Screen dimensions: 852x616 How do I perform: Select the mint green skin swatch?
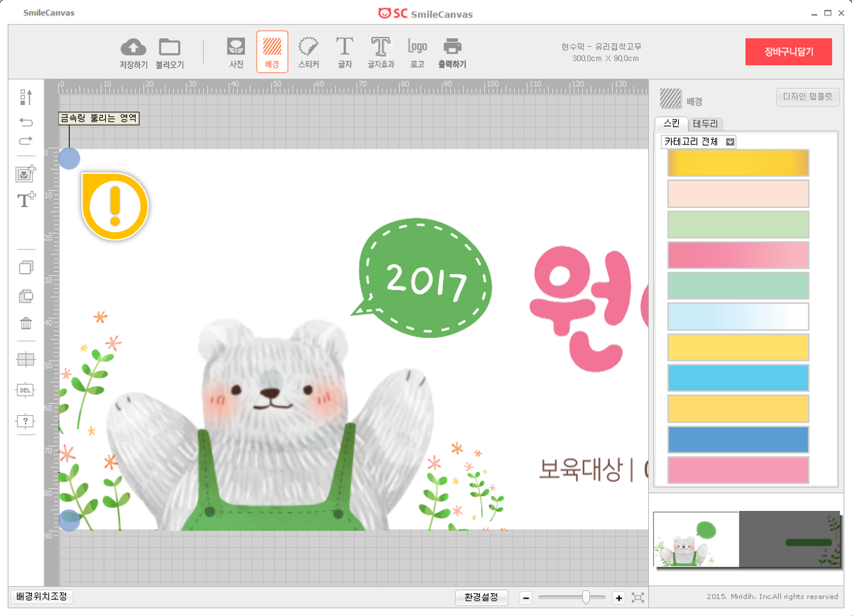pos(739,286)
